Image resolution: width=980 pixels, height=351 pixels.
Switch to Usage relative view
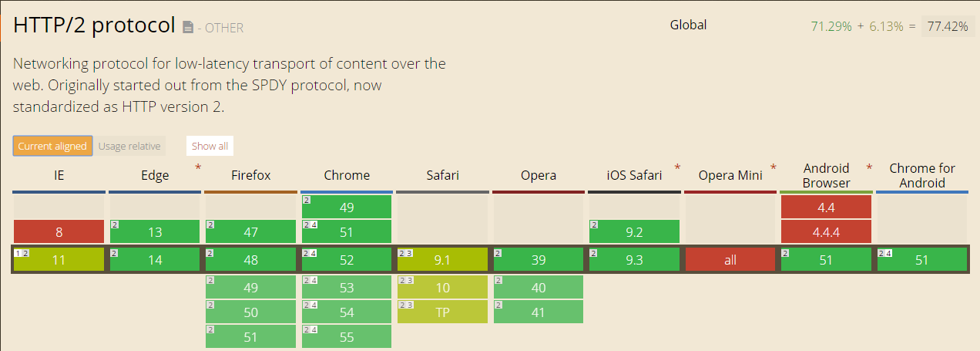129,146
